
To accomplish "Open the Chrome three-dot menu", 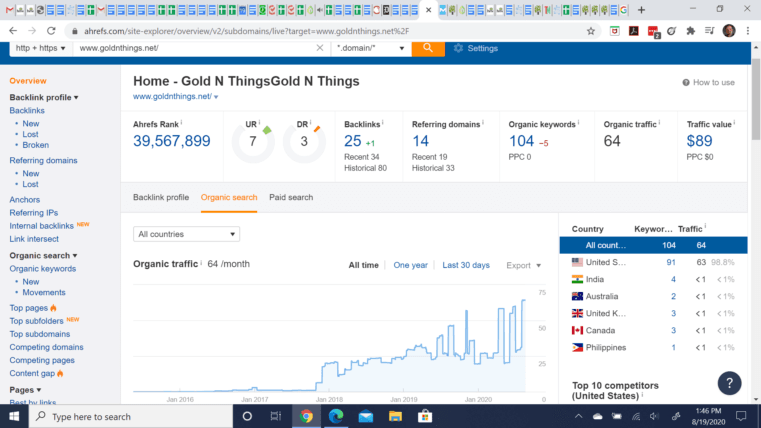I will pyautogui.click(x=748, y=31).
